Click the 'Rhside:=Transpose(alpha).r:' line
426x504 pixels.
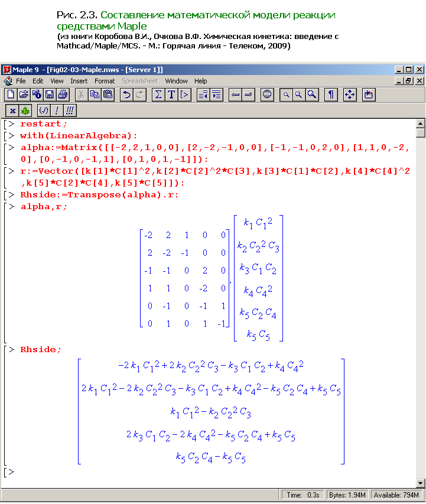point(99,195)
